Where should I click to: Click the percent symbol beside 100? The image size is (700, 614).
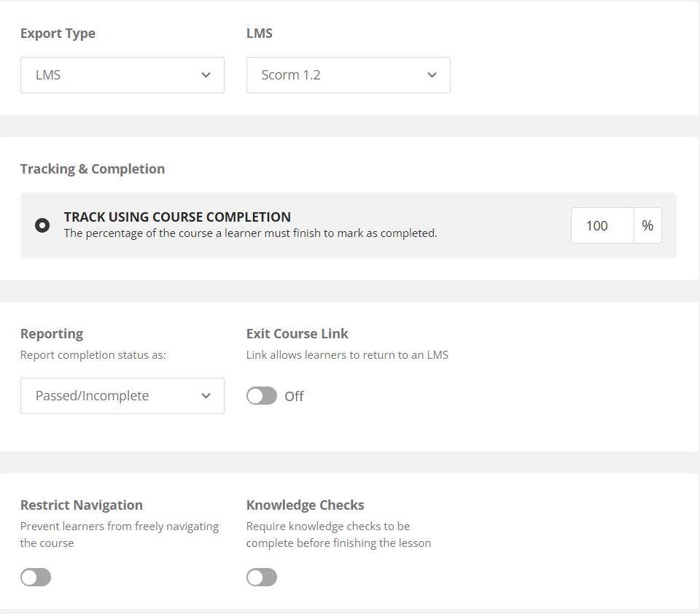[x=647, y=225]
